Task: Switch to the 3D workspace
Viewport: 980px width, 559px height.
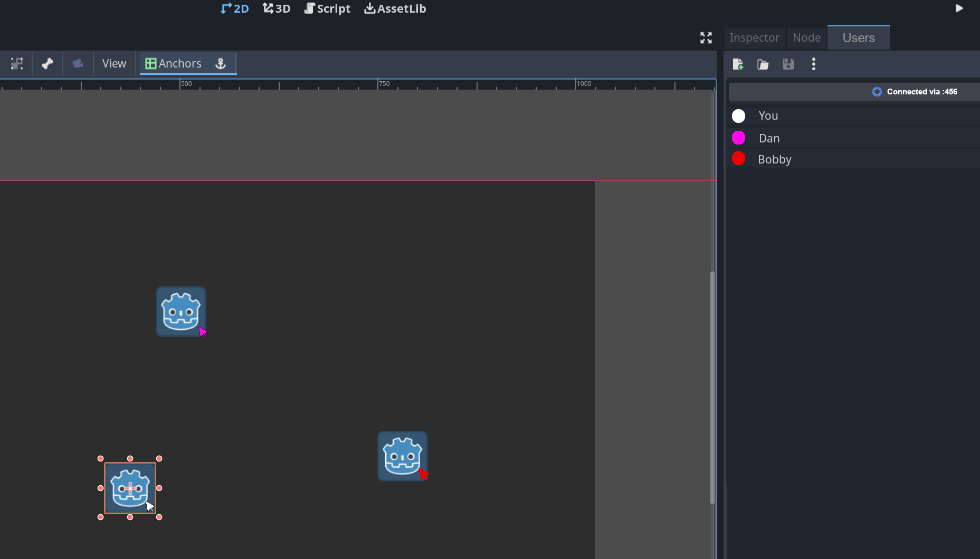Action: (276, 8)
